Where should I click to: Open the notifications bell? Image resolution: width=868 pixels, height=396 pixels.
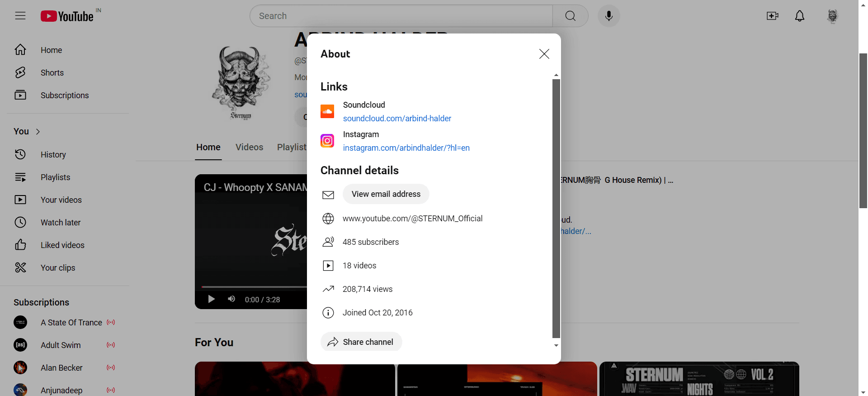coord(800,16)
